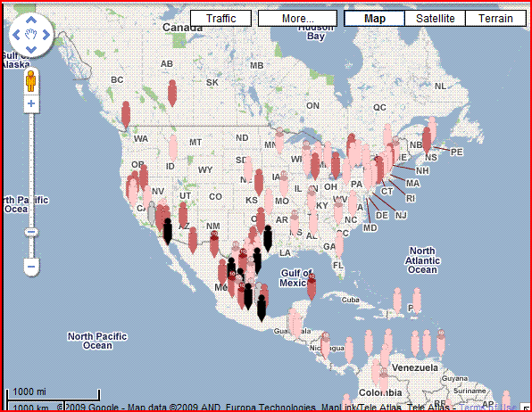Switch to Map view
532x412 pixels.
point(375,19)
